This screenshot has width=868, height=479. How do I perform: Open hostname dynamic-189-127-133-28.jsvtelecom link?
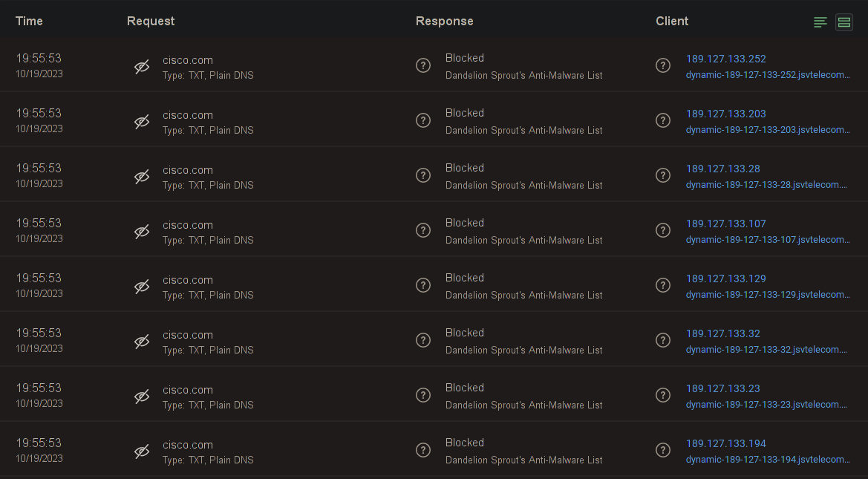click(x=766, y=185)
